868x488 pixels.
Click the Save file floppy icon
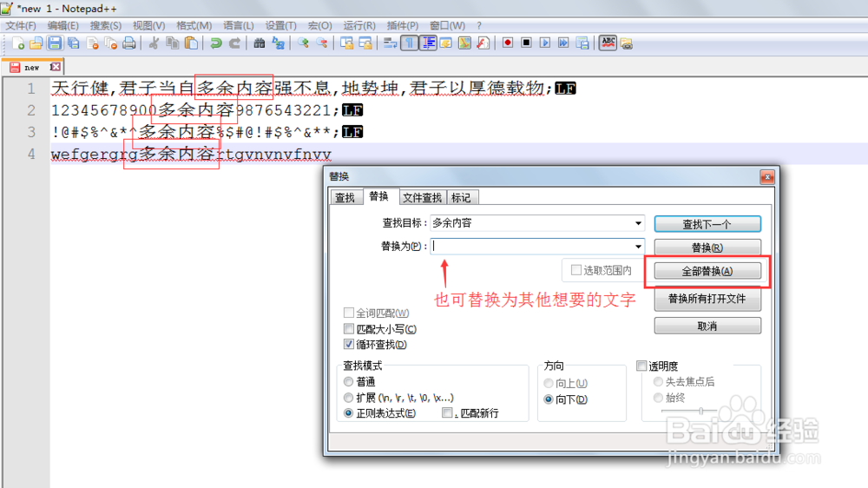(x=54, y=43)
